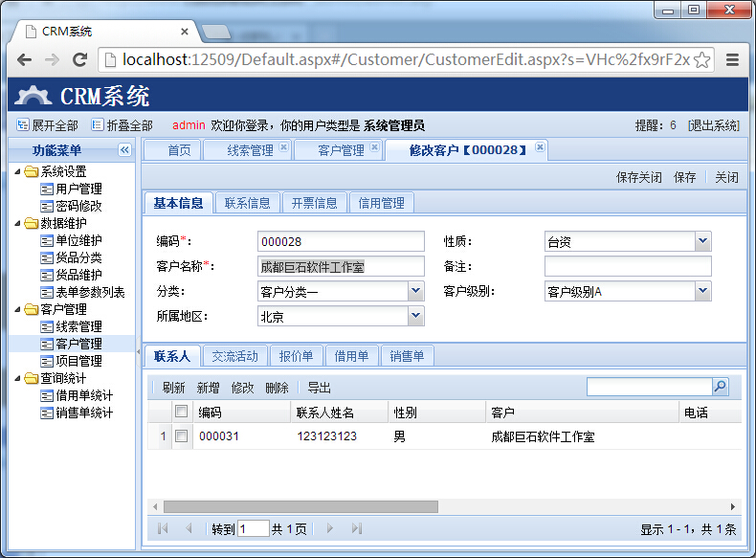The image size is (756, 558).
Task: Click the search magnifier icon in contacts grid
Action: [720, 387]
